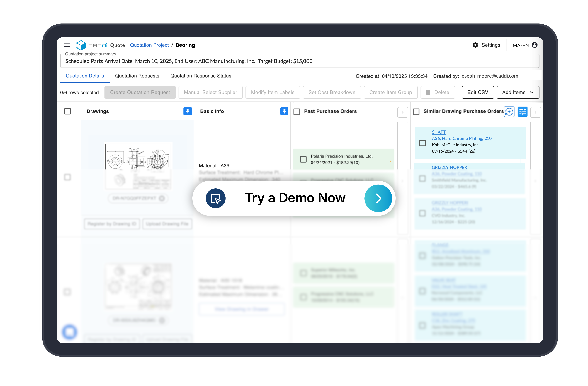The width and height of the screenshot is (588, 386).
Task: Select the first drawing row checkbox
Action: coord(67,177)
